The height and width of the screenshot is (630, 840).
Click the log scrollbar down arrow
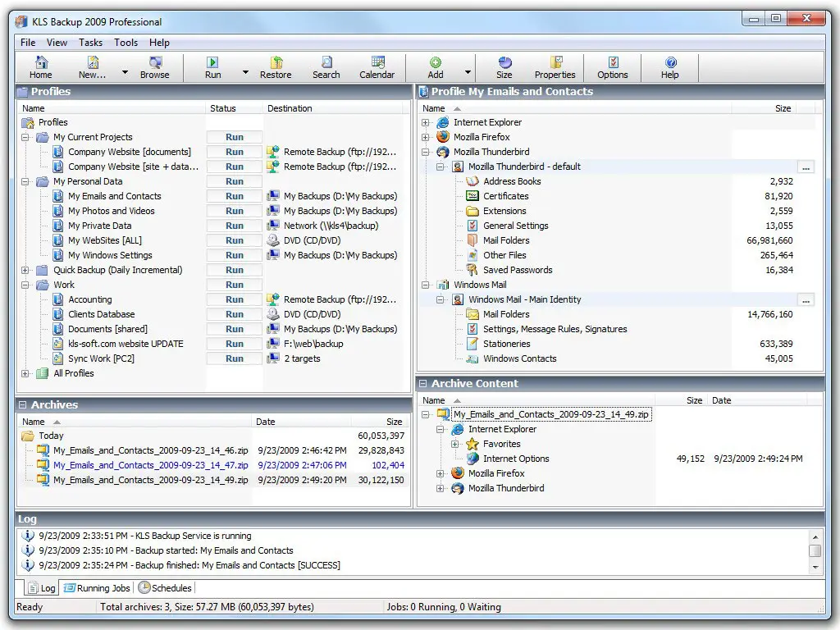pyautogui.click(x=815, y=568)
